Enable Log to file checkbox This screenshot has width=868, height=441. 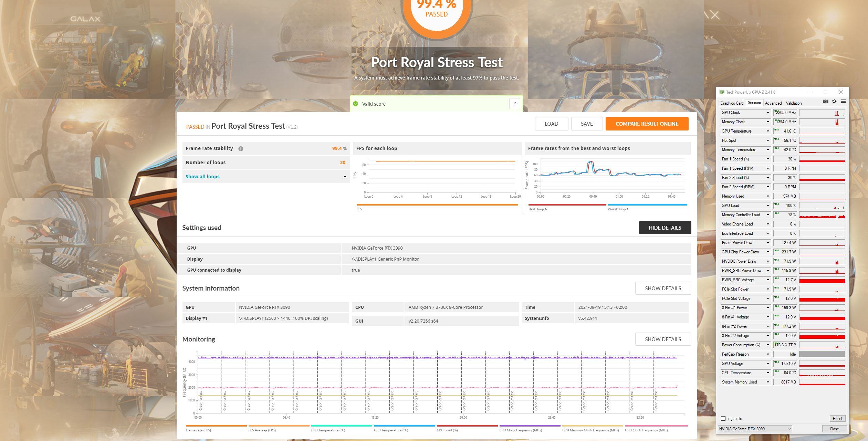coord(723,418)
